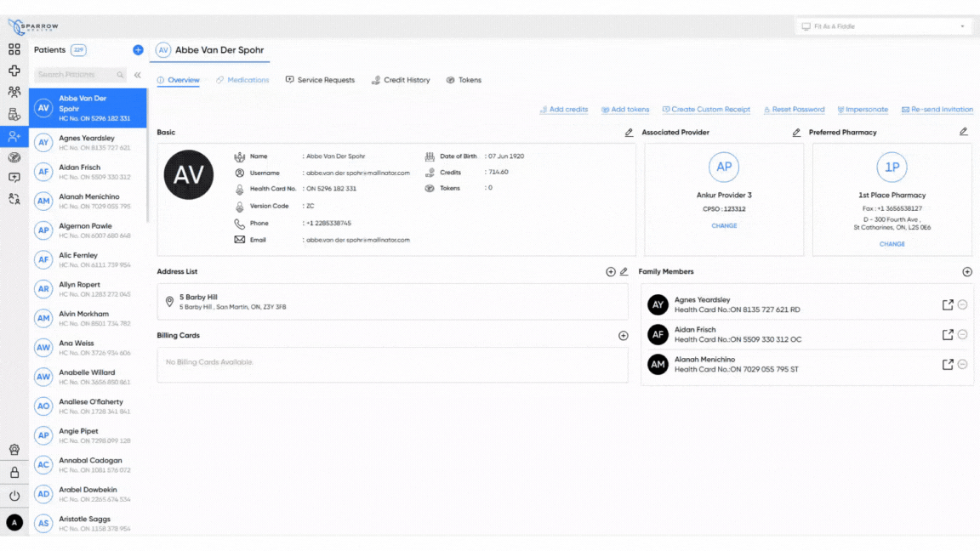Add an address using the plus icon
Viewport: 980px width, 551px height.
click(610, 271)
